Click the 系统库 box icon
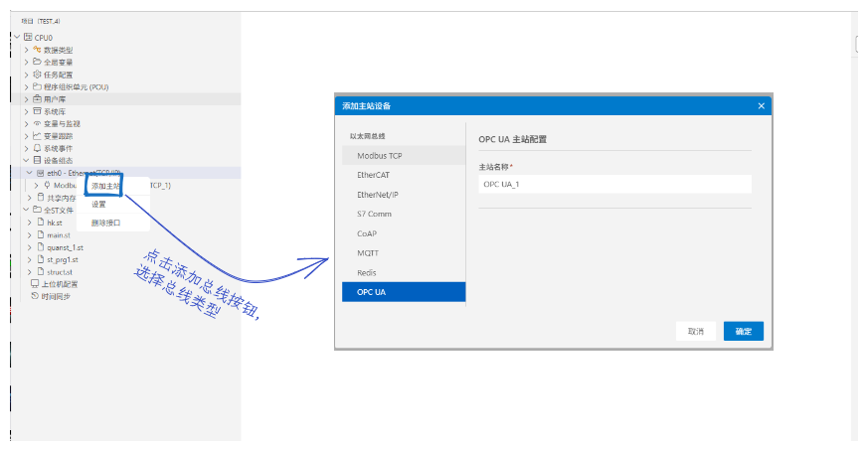 click(37, 111)
